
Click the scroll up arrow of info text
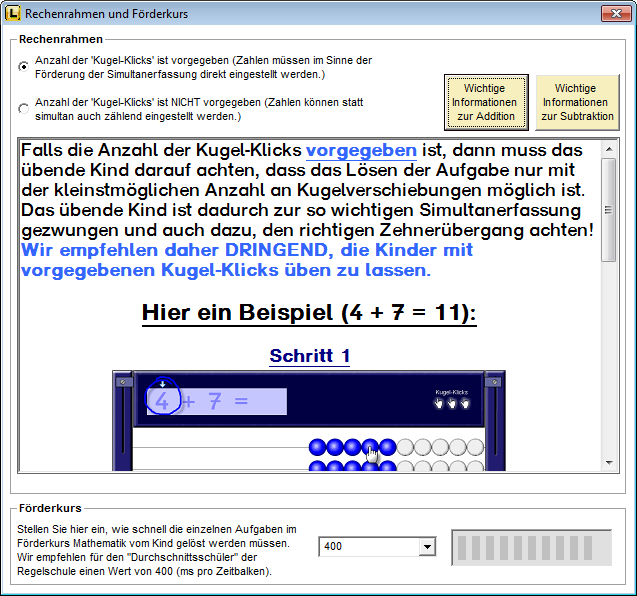pos(608,150)
